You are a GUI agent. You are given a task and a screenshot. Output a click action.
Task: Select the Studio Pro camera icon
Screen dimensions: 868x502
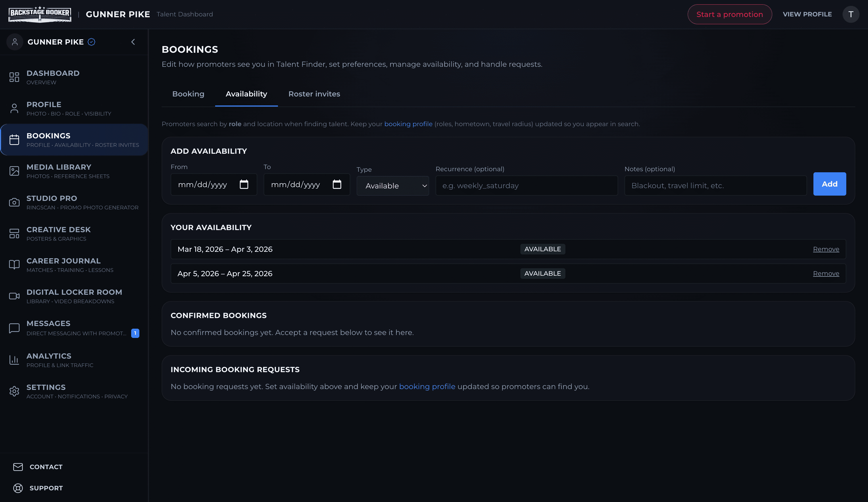coord(14,202)
